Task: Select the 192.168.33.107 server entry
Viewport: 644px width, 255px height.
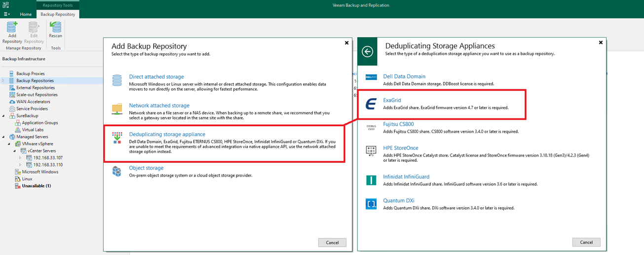Action: click(x=48, y=158)
